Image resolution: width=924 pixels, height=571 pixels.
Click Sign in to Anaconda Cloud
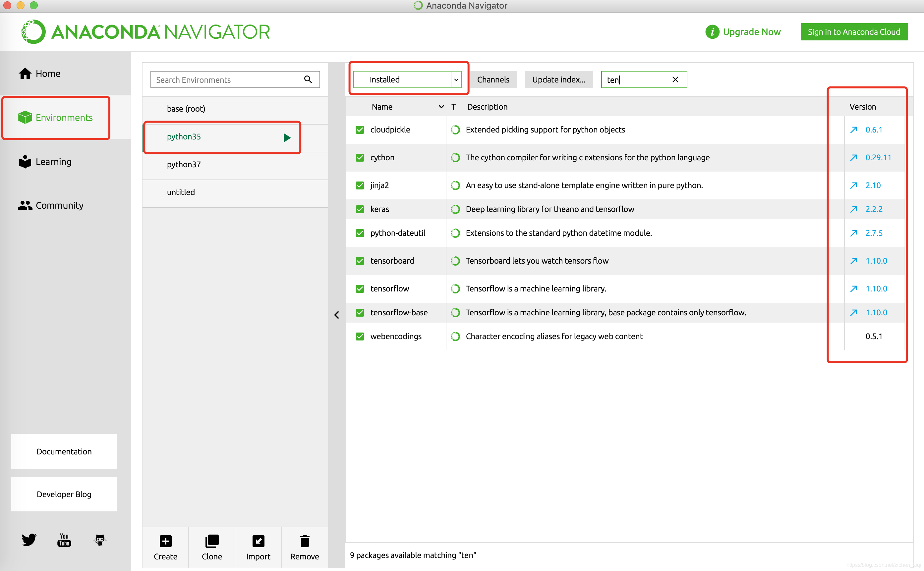(x=854, y=32)
